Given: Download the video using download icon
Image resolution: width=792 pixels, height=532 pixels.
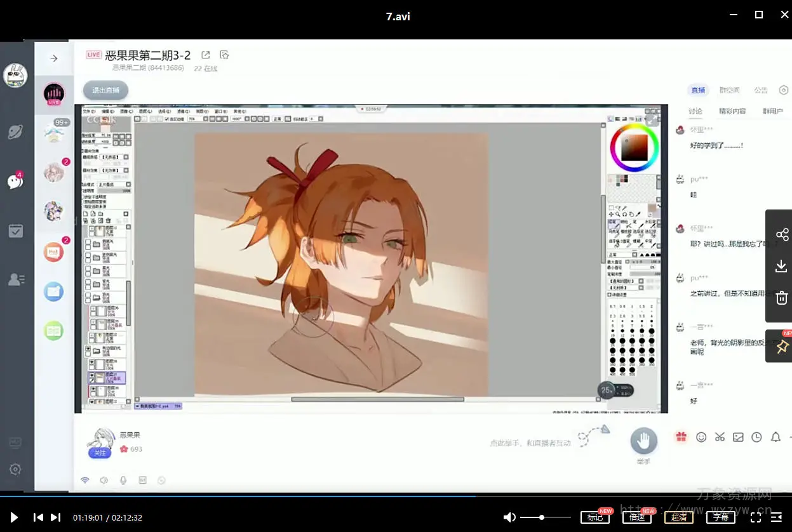Looking at the screenshot, I should (782, 267).
